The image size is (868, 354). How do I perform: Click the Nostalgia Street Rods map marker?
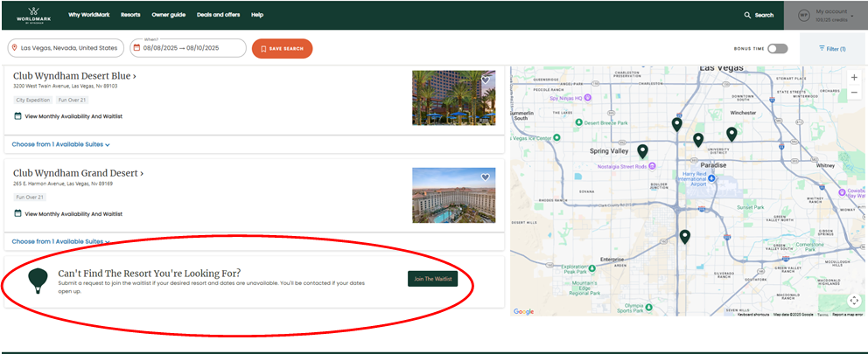pos(652,166)
